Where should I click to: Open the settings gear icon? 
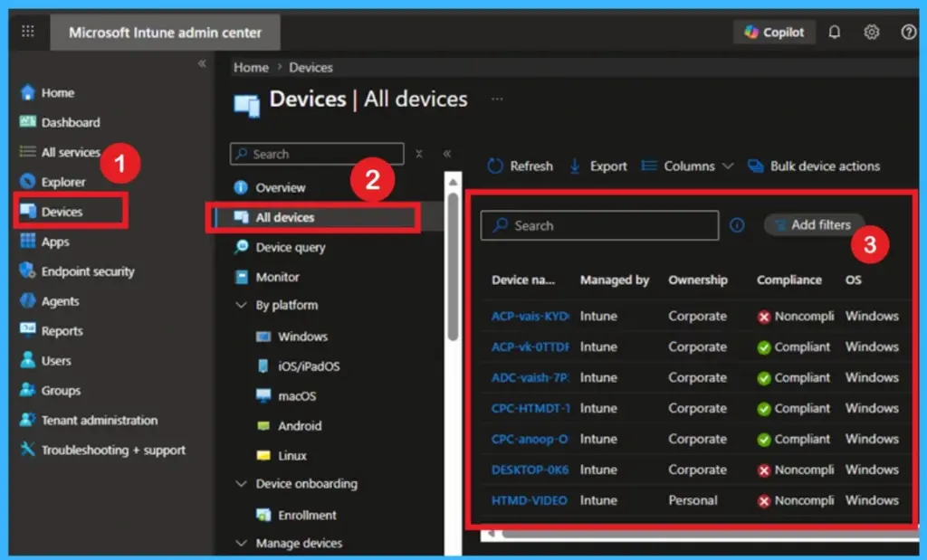[x=871, y=32]
